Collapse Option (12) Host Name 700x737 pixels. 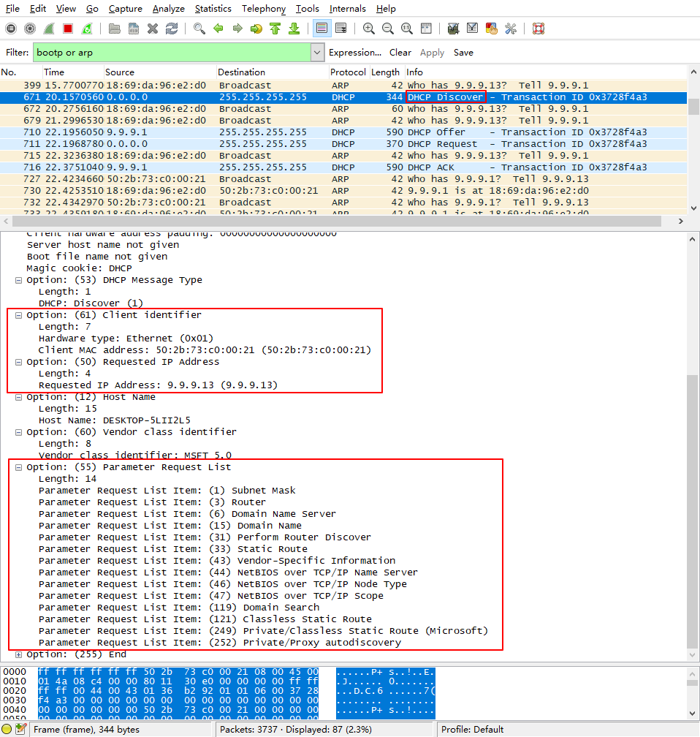[18, 397]
